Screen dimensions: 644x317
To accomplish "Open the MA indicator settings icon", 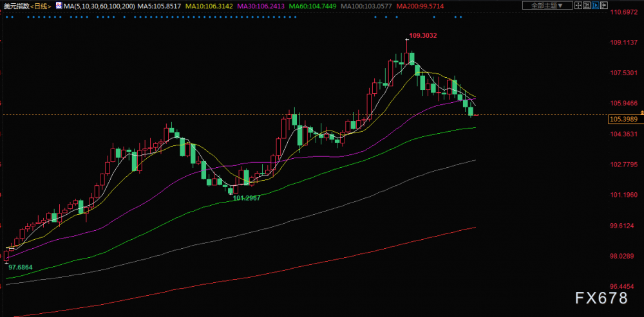I will point(59,6).
